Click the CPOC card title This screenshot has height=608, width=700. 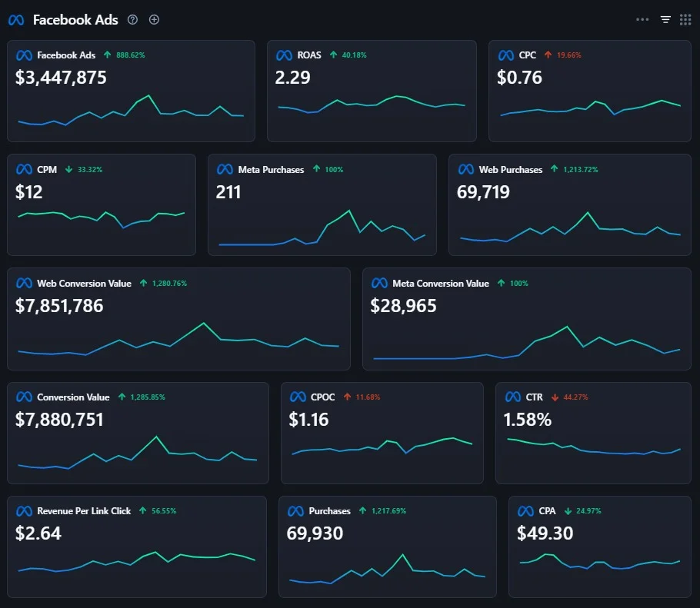323,397
